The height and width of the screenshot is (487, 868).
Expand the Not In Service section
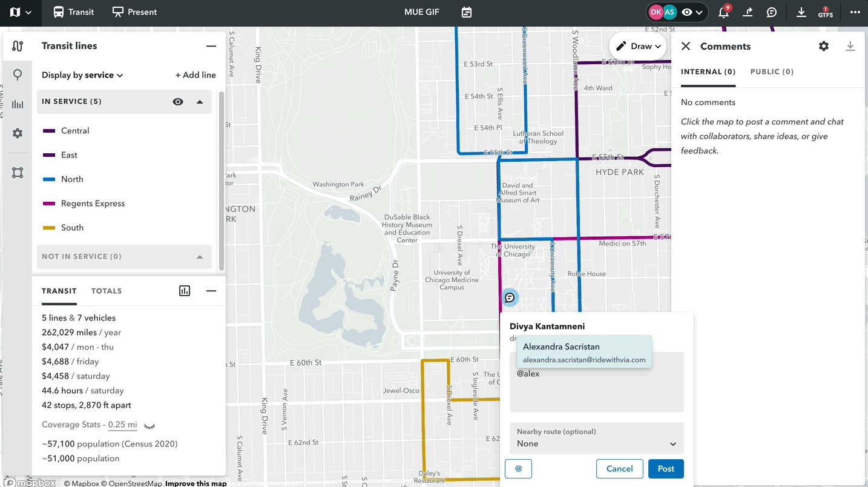[x=199, y=257]
